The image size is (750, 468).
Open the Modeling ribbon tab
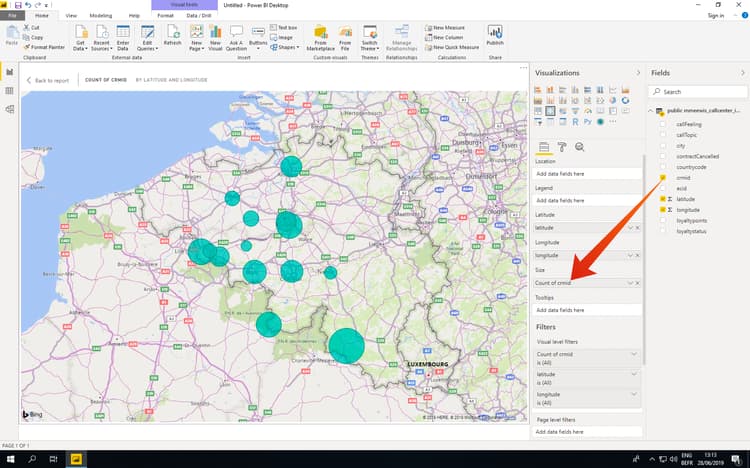(101, 16)
